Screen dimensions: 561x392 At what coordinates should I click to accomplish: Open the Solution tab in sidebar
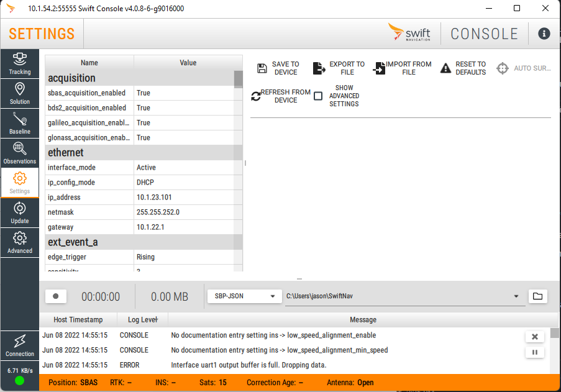pos(20,94)
